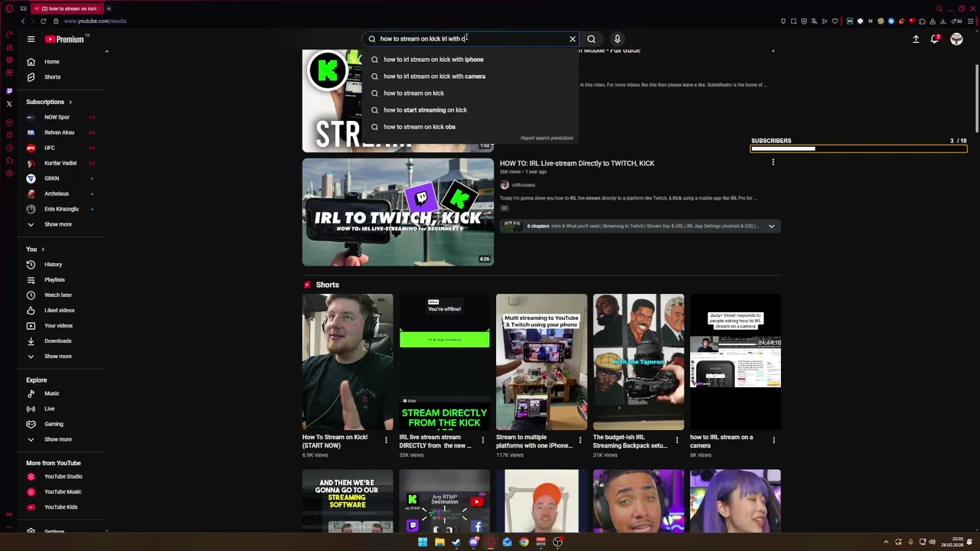
Task: Open X (Twitter) in the Opera sidebar
Action: 9,104
